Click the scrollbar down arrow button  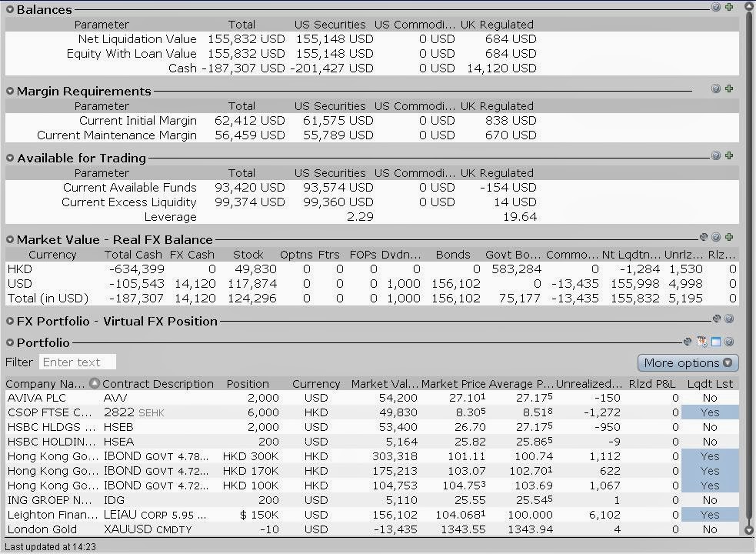[749, 530]
